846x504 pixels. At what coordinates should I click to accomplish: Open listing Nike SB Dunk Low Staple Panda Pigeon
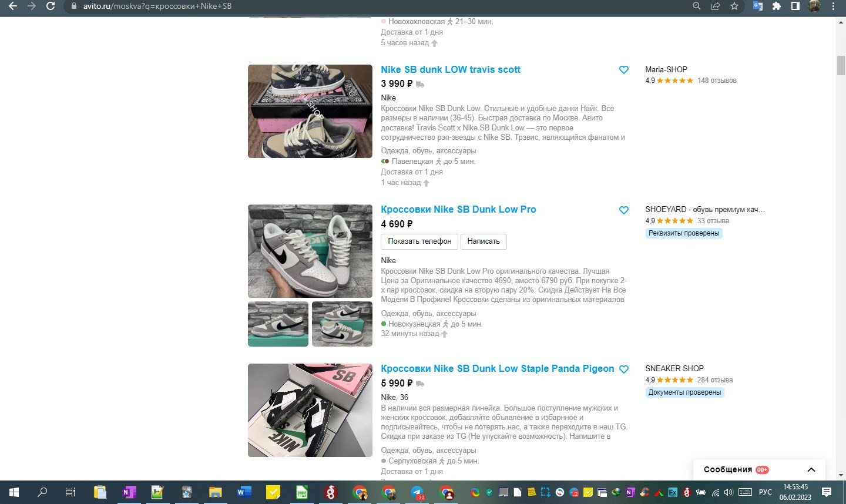click(498, 368)
